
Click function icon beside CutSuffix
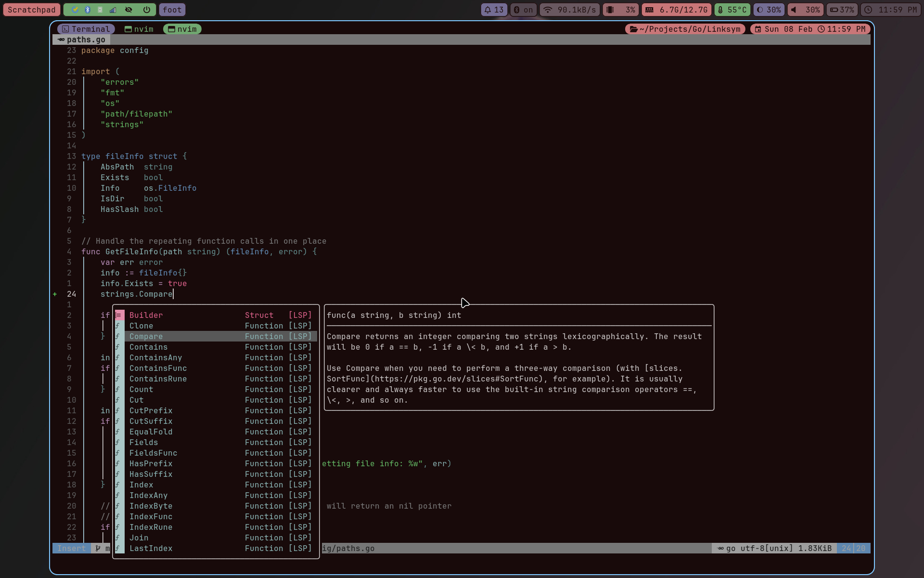(117, 421)
